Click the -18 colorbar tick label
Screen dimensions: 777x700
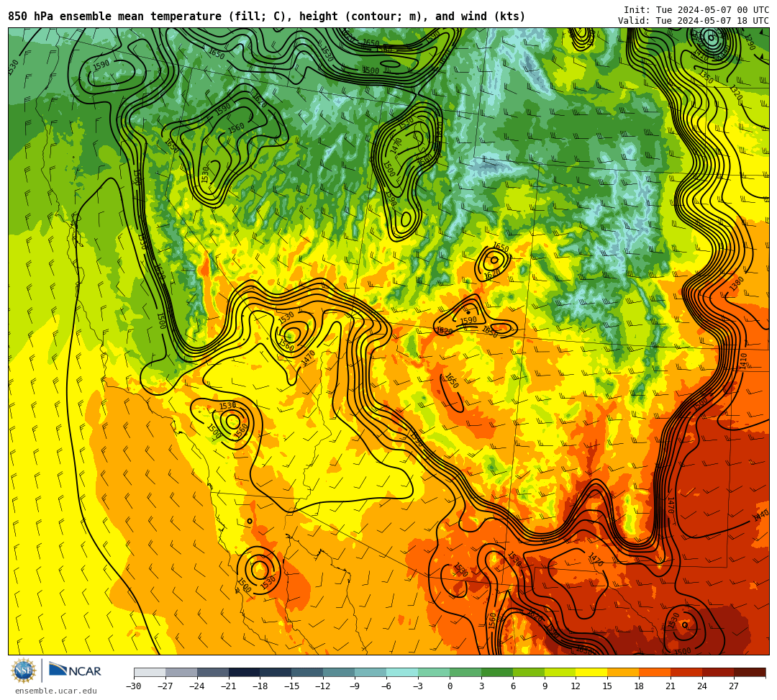point(260,686)
